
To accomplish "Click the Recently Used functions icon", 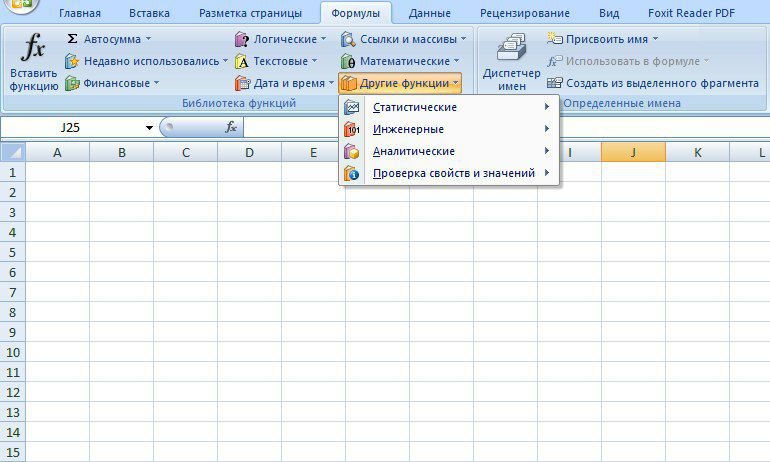I will click(72, 61).
